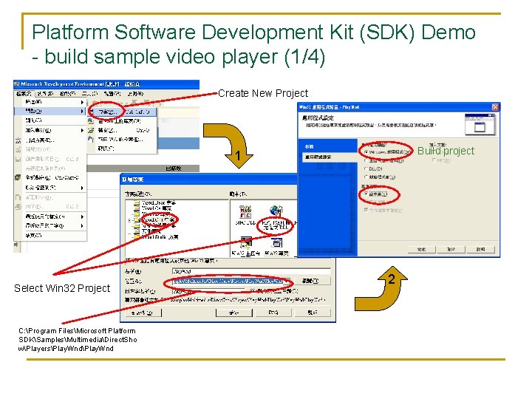Select the 主控台應用程式 (console) radio button in the wizard
Screen dimensions: 532x399
pyautogui.click(x=366, y=160)
